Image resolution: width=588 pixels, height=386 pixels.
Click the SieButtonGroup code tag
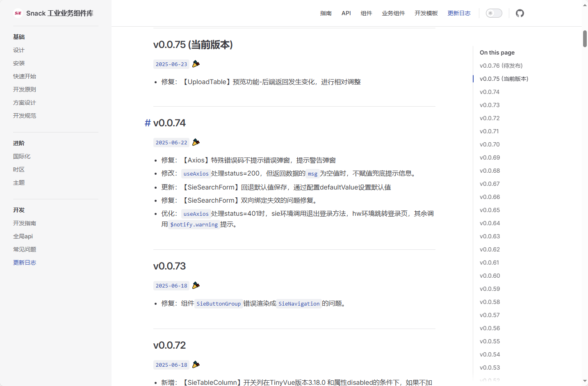coord(219,304)
